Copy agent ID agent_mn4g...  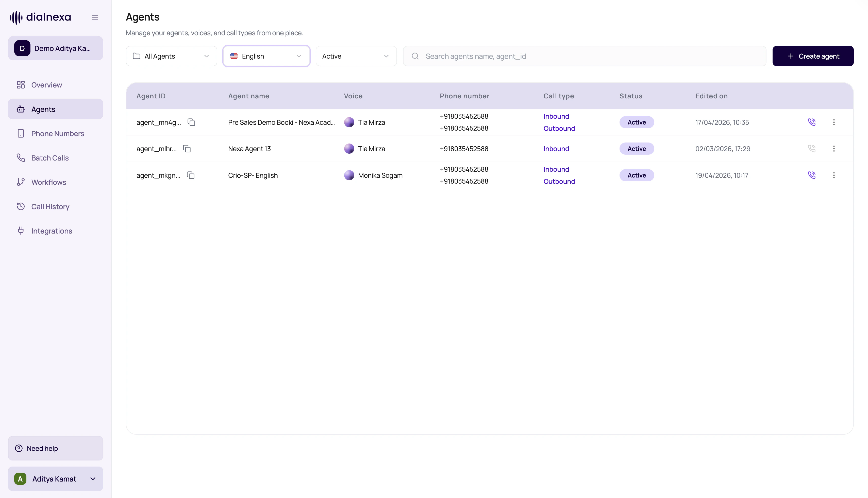tap(191, 122)
